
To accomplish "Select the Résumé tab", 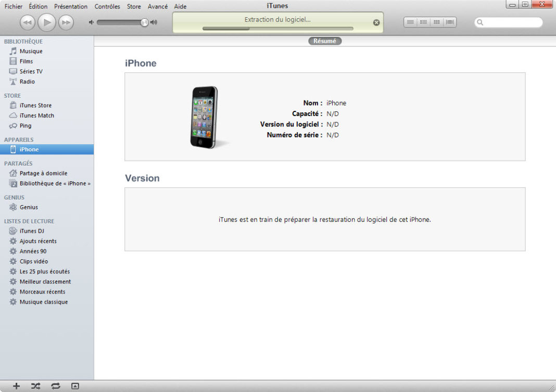I will pyautogui.click(x=324, y=41).
